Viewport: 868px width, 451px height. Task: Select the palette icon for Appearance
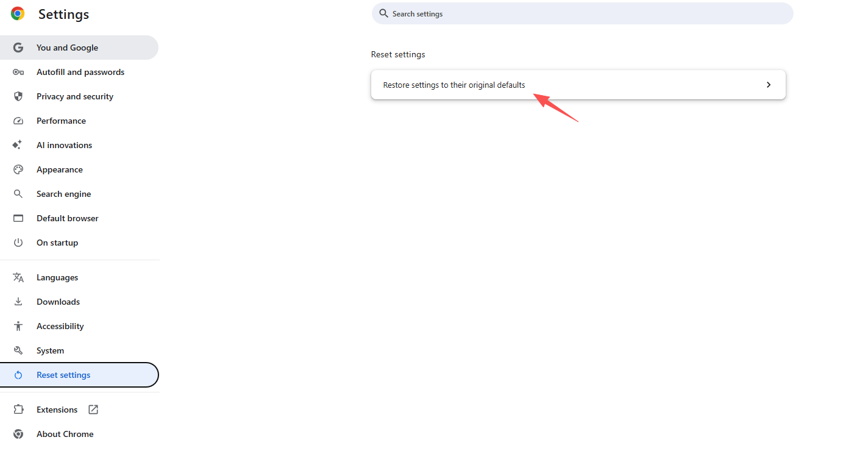(x=18, y=169)
